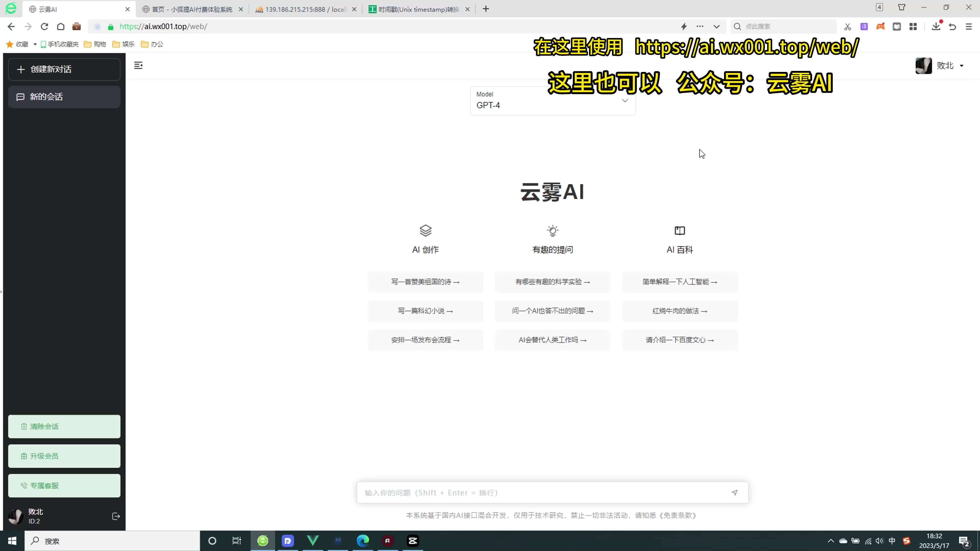Image resolution: width=980 pixels, height=551 pixels.
Task: Open Task View in taskbar
Action: point(237,541)
